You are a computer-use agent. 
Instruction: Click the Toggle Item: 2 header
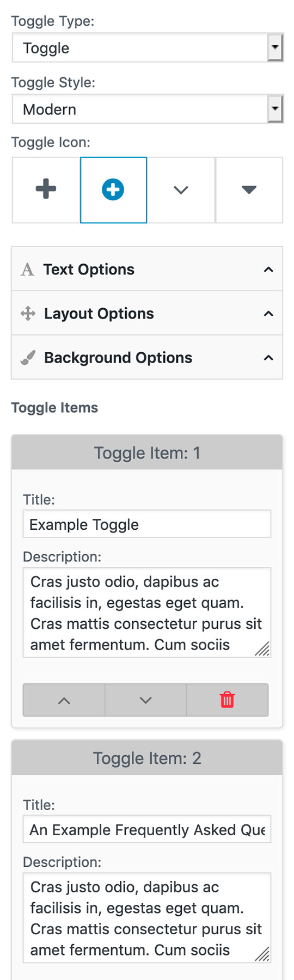[147, 758]
